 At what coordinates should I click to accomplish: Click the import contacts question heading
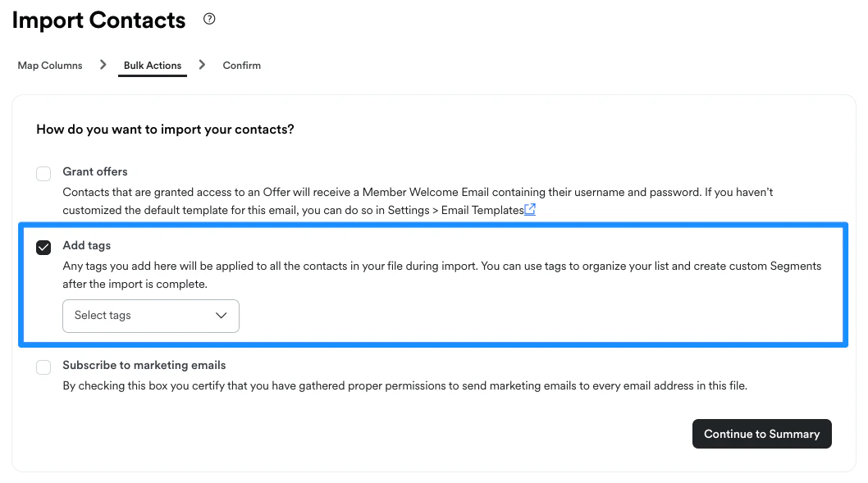point(165,130)
